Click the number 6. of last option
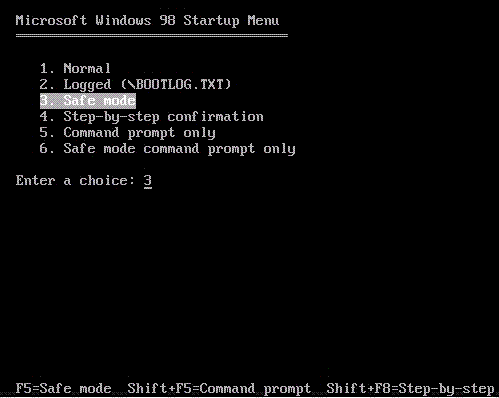Viewport: 499px width, 398px height. tap(47, 149)
